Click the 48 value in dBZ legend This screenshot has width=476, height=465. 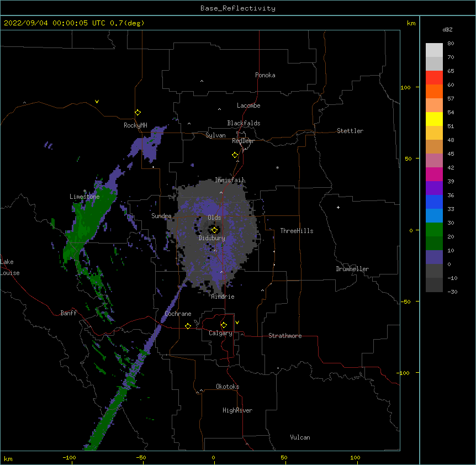(451, 140)
